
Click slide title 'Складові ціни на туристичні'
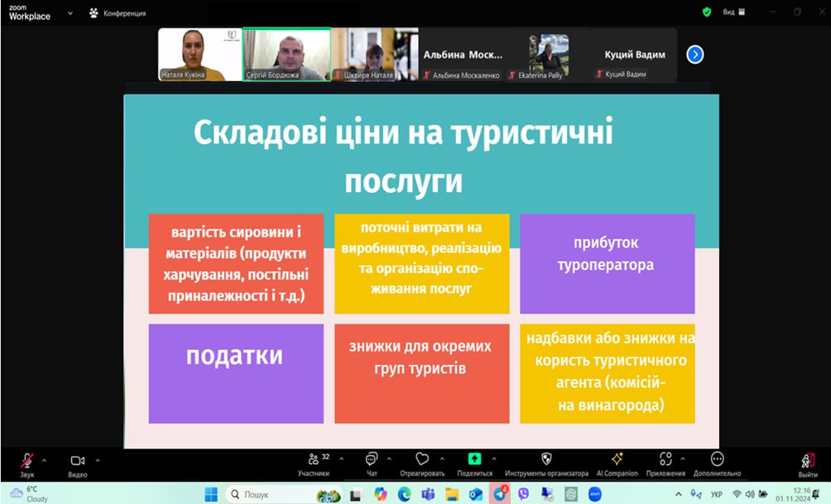tap(403, 132)
